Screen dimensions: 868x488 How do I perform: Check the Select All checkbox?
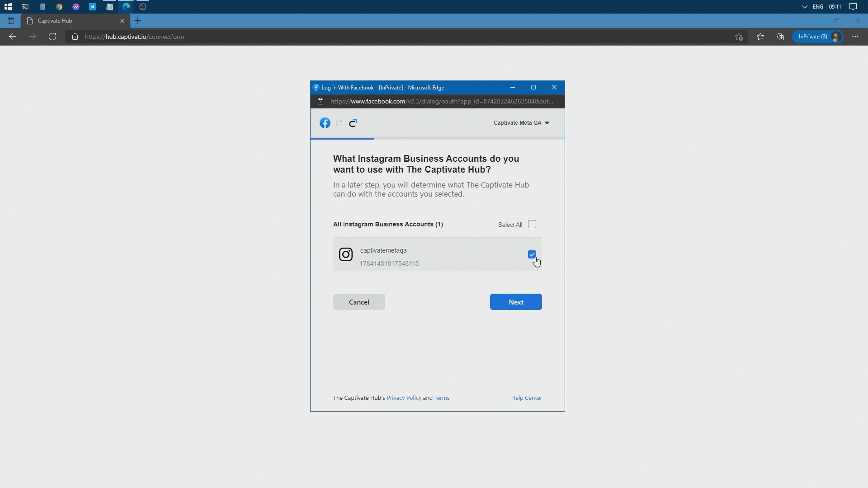tap(532, 225)
